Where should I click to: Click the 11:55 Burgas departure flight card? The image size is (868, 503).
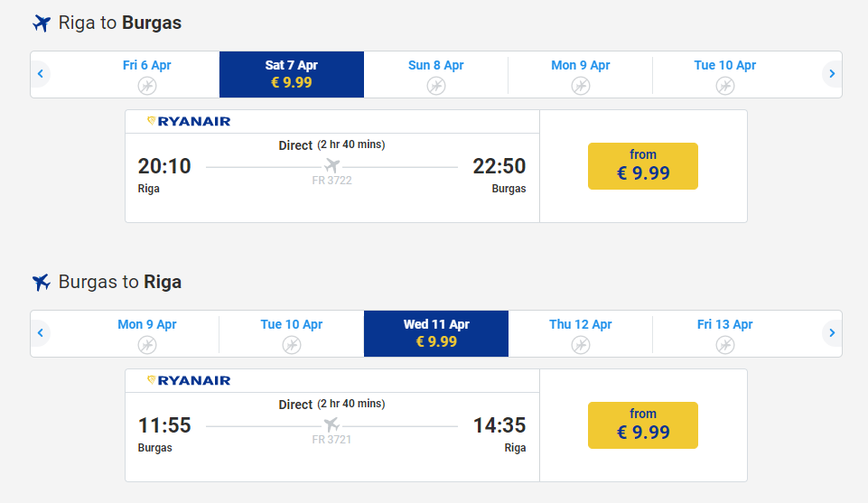[x=332, y=425]
